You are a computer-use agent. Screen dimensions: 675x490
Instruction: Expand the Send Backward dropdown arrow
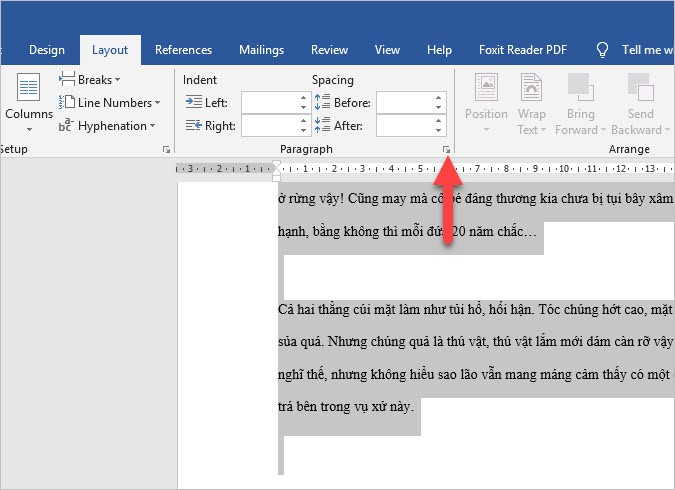[667, 130]
